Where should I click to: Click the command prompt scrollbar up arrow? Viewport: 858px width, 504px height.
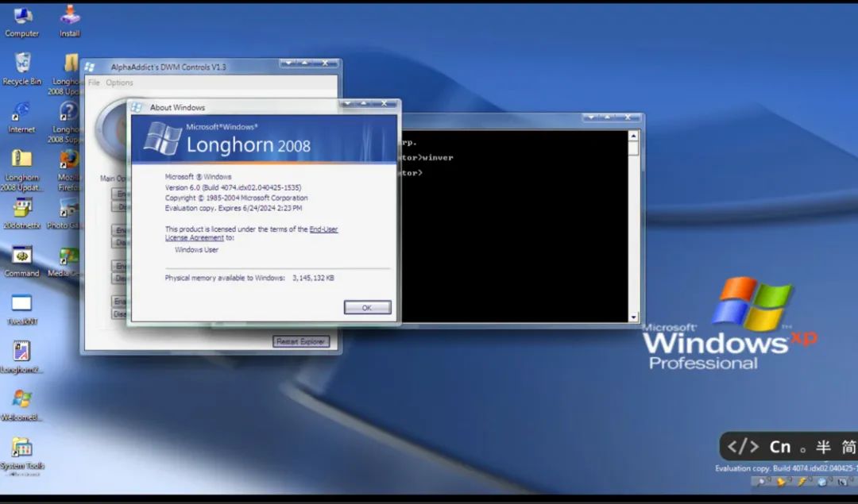[x=634, y=136]
